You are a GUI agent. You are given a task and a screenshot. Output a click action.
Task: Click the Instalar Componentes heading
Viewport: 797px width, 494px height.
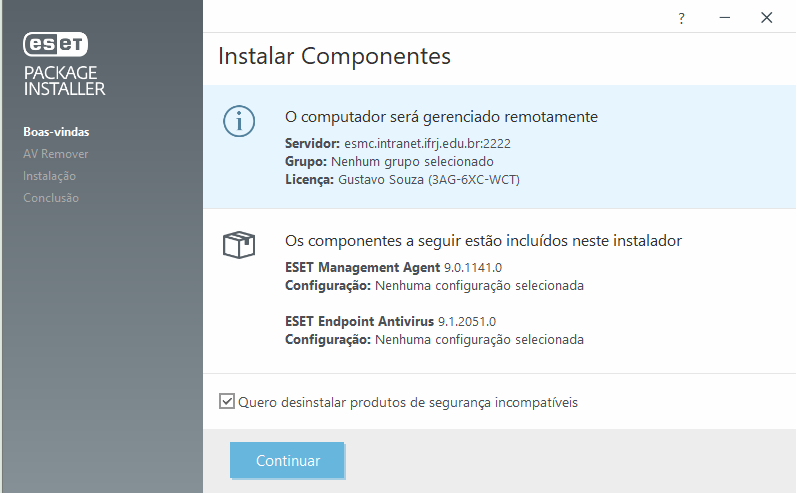(334, 55)
